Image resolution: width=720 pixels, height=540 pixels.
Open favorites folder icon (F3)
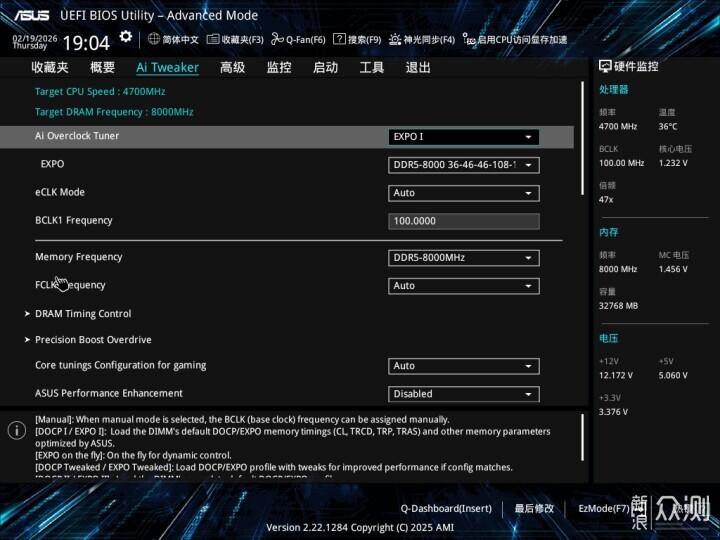point(213,39)
